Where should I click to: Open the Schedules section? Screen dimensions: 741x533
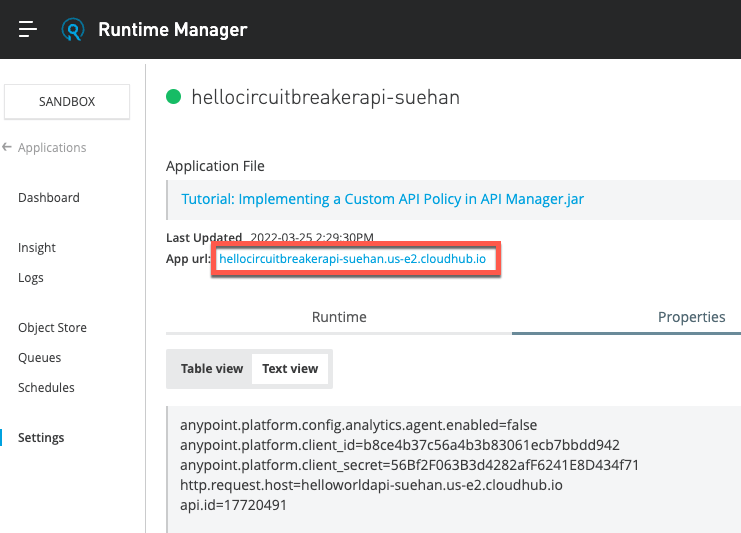coord(46,387)
